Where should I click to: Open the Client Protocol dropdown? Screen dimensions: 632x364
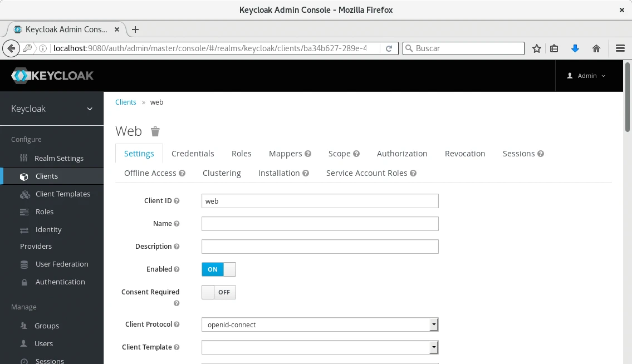tap(320, 324)
